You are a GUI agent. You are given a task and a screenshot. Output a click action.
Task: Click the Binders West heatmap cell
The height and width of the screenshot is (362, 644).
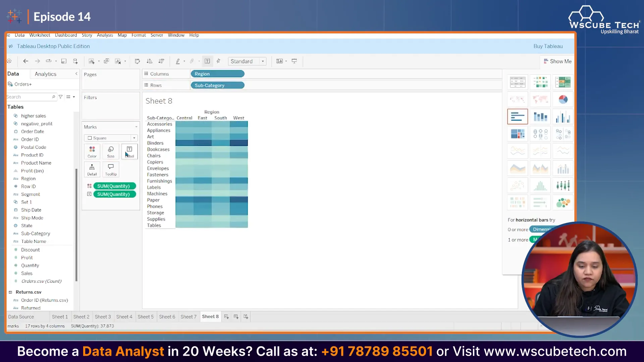pyautogui.click(x=239, y=143)
